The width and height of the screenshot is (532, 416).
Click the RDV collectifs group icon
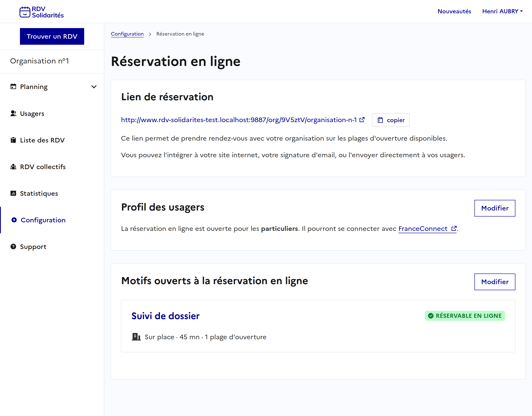[13, 167]
